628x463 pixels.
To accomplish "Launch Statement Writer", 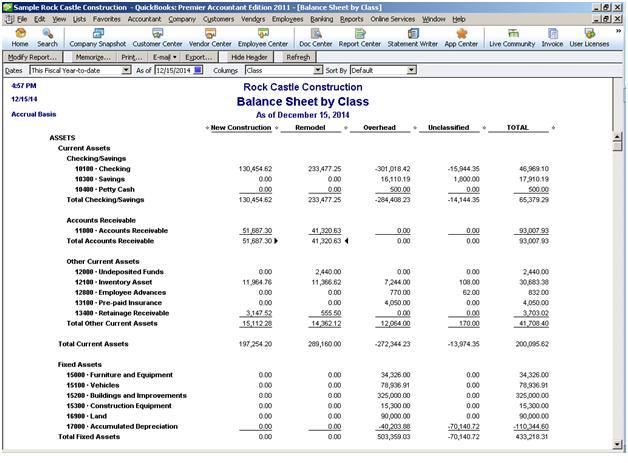I will point(413,38).
